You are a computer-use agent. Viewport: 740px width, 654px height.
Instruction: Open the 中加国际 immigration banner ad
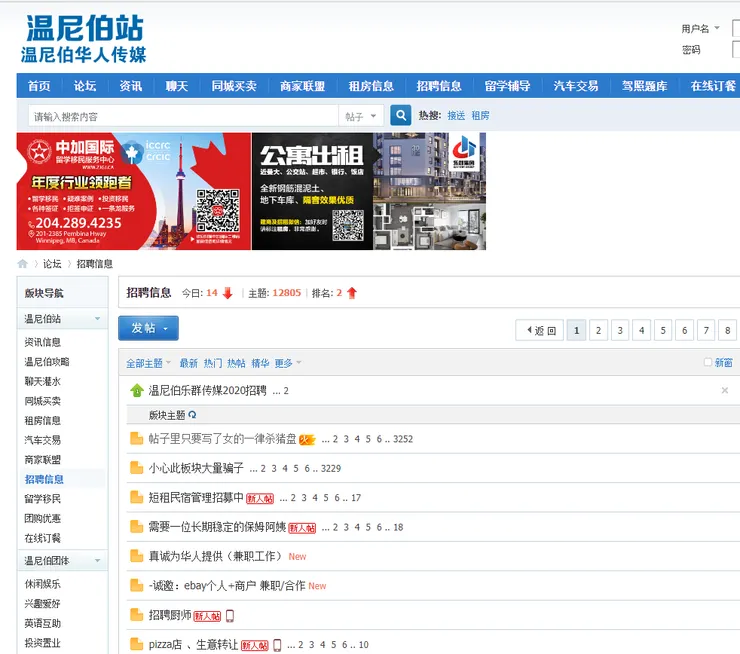tap(134, 191)
